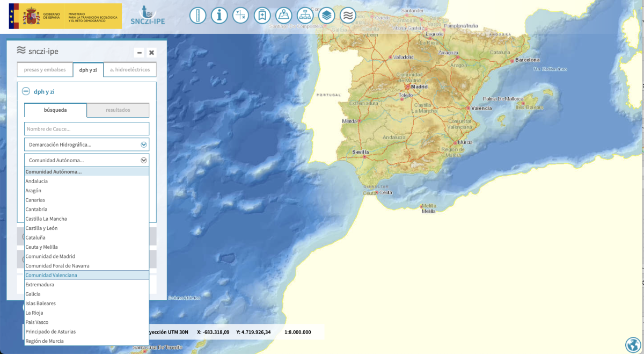Pick Islas Baleares from the list
The width and height of the screenshot is (644, 354).
40,304
